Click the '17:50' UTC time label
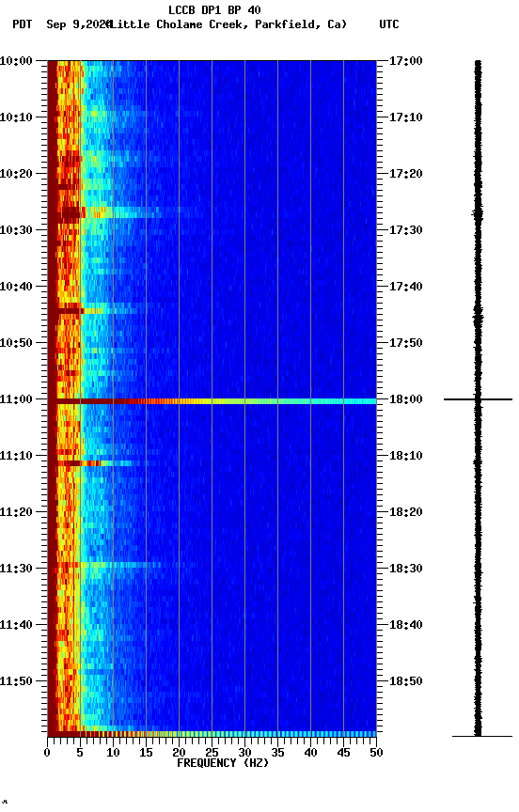Image resolution: width=519 pixels, height=812 pixels. [x=406, y=343]
